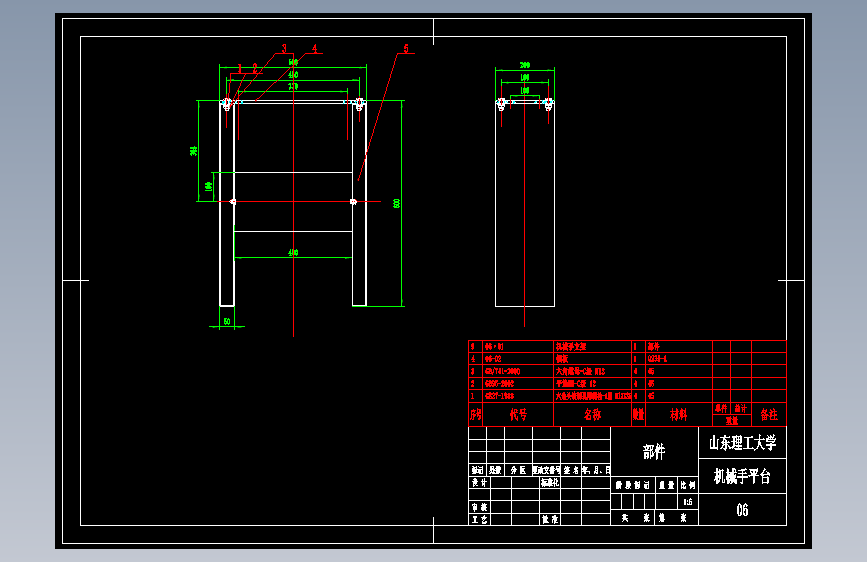Click the 工艺 label in title block
Screen dimensions: 867x562
pos(479,519)
